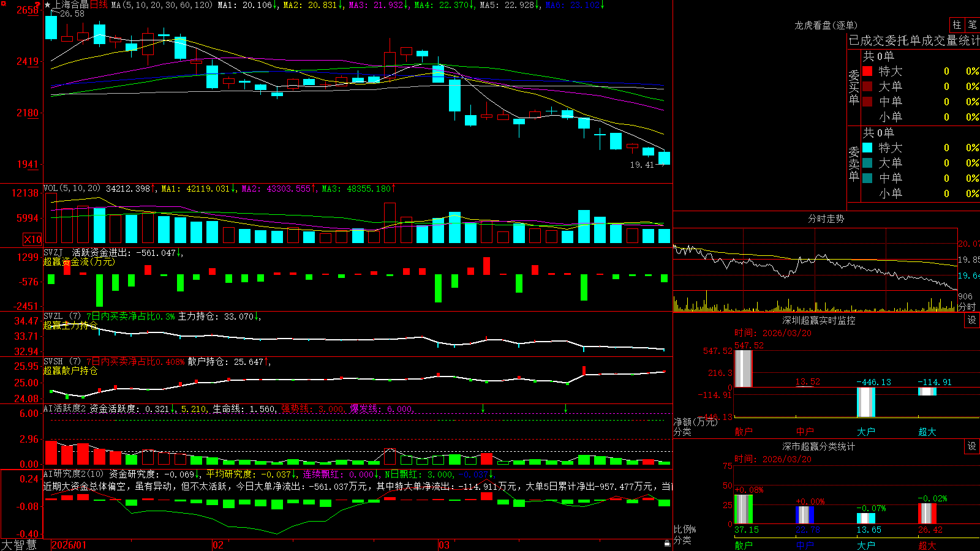Click the 2658 price axis label
Screen dimensions: 980x551
tap(28, 10)
